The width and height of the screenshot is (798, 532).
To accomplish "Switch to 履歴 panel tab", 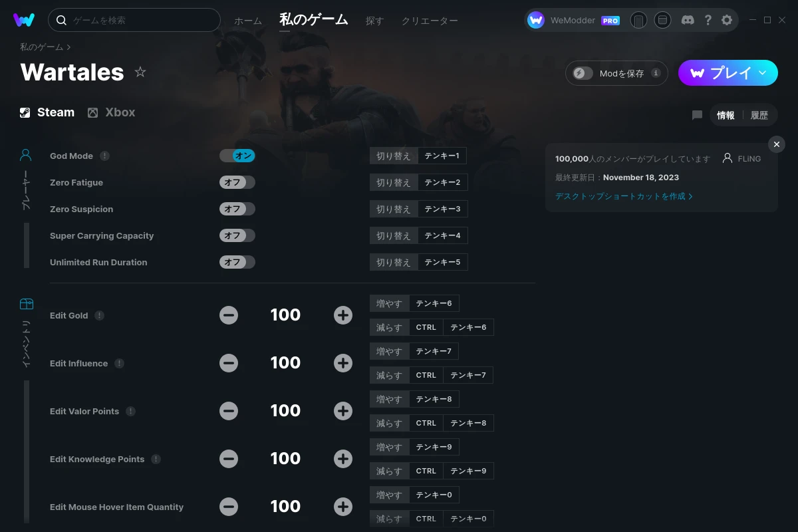I will click(x=759, y=115).
